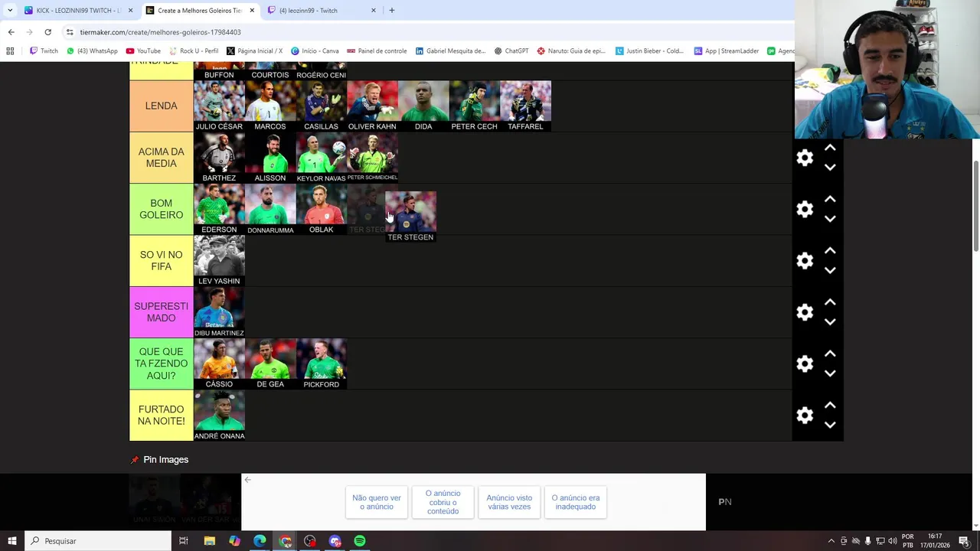Select the ANDRÉ ONANA goalkeeper image
Viewport: 980px width, 551px height.
pyautogui.click(x=219, y=416)
